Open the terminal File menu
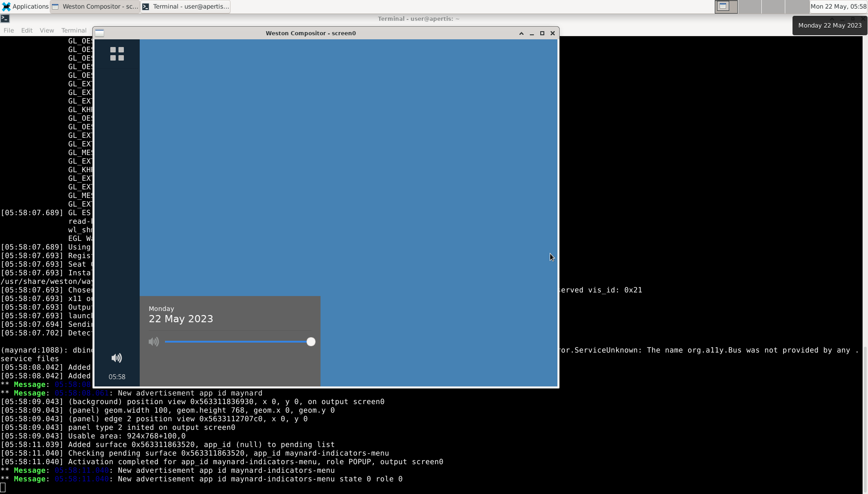The width and height of the screenshot is (868, 494). point(9,30)
